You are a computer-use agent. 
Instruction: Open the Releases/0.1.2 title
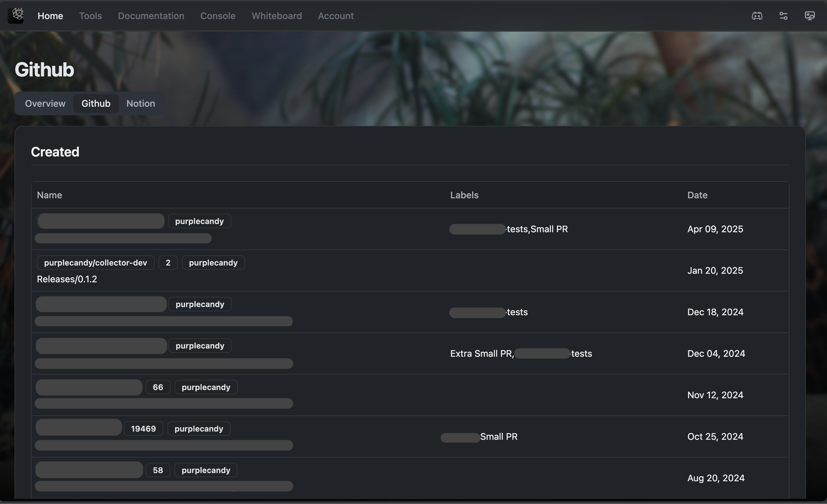click(67, 279)
